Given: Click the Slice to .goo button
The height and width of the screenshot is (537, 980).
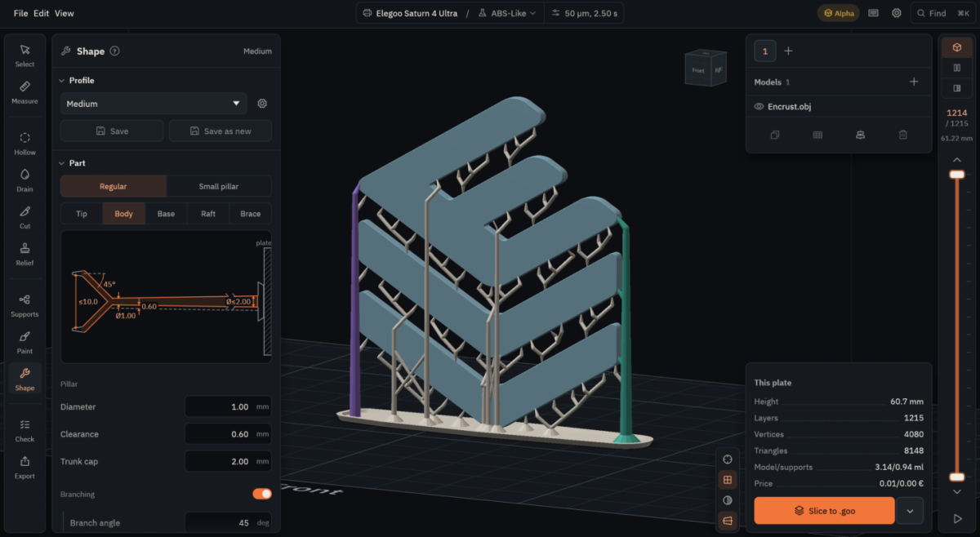Looking at the screenshot, I should click(824, 511).
